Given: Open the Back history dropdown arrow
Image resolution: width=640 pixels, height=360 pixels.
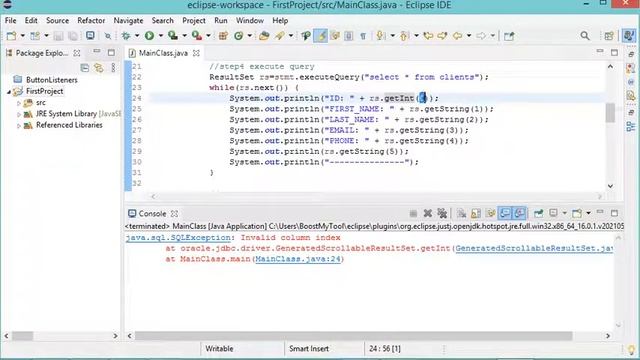Looking at the screenshot, I should pos(469,36).
